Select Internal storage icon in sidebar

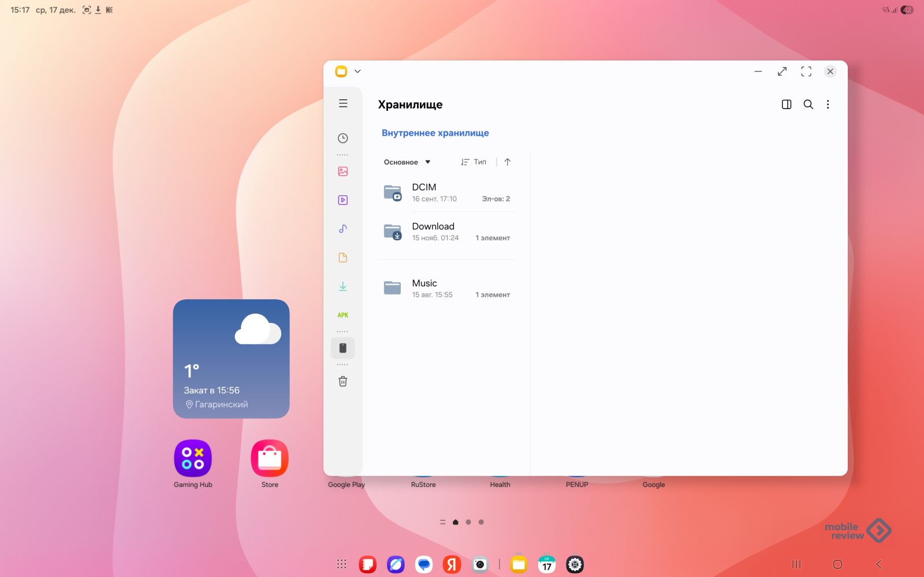pos(342,348)
